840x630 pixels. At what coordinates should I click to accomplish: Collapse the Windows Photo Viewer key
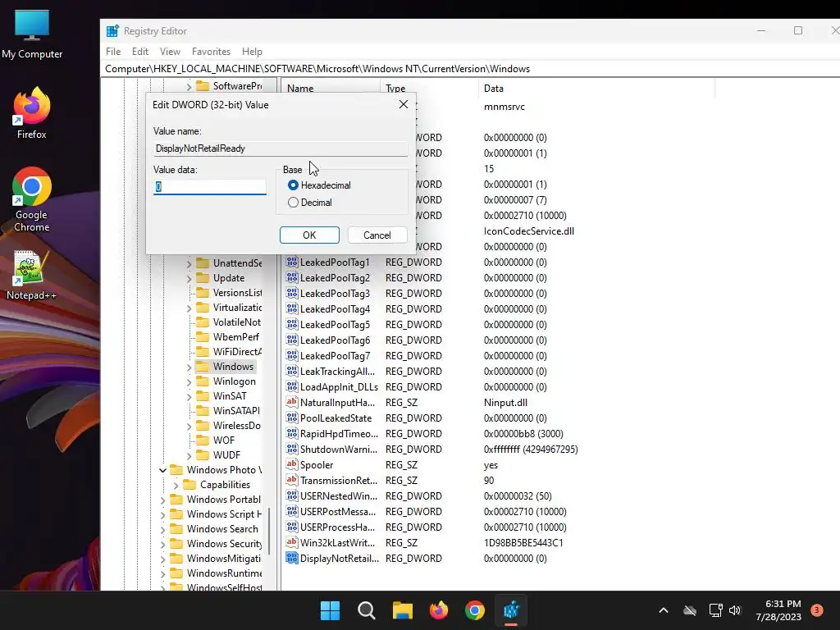coord(162,470)
